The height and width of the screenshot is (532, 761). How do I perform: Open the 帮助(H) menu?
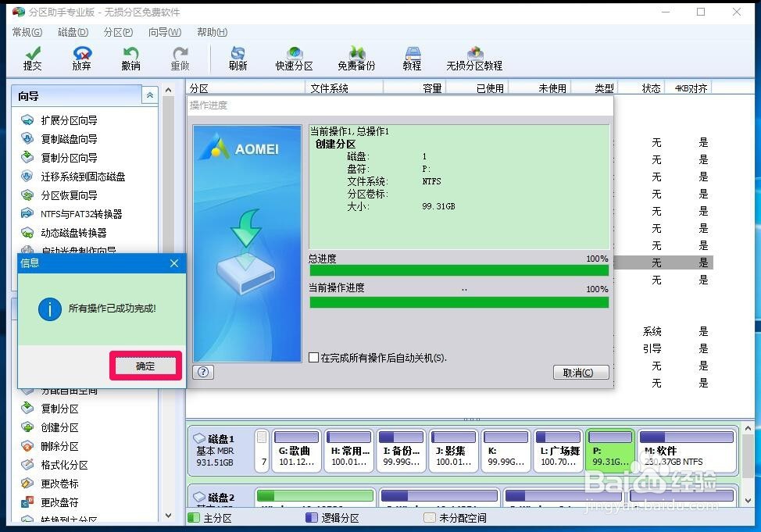(x=212, y=32)
